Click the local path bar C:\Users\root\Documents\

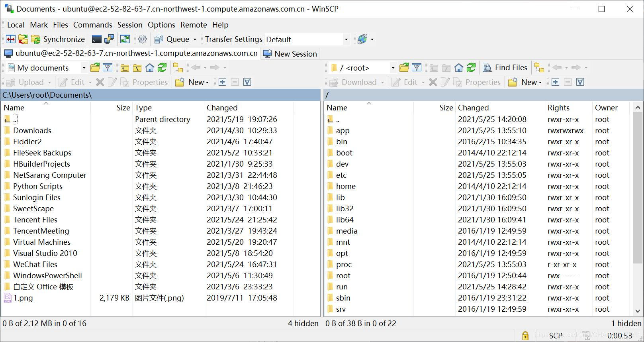(161, 95)
